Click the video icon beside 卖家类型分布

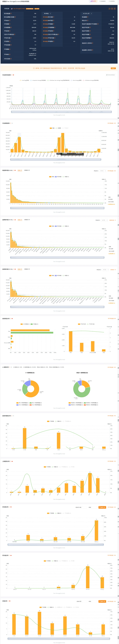12,319
